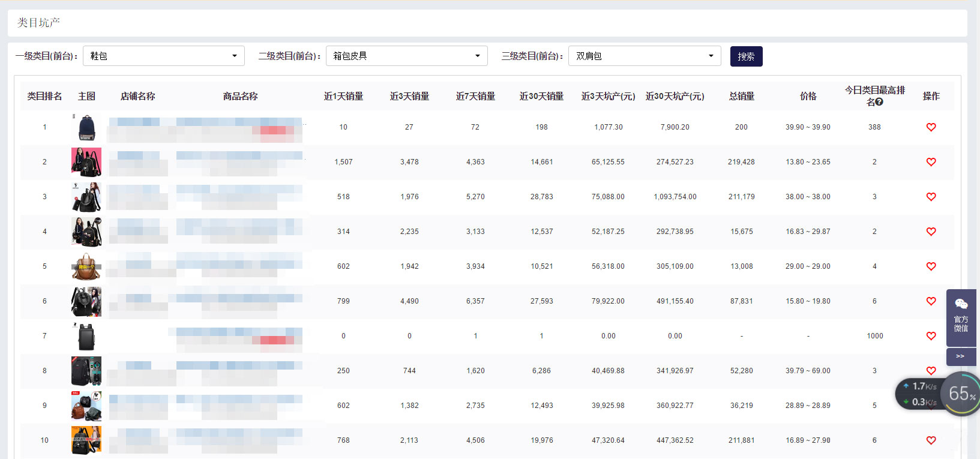The image size is (980, 459).
Task: Click the heart icon in rank 10 row
Action: click(931, 440)
